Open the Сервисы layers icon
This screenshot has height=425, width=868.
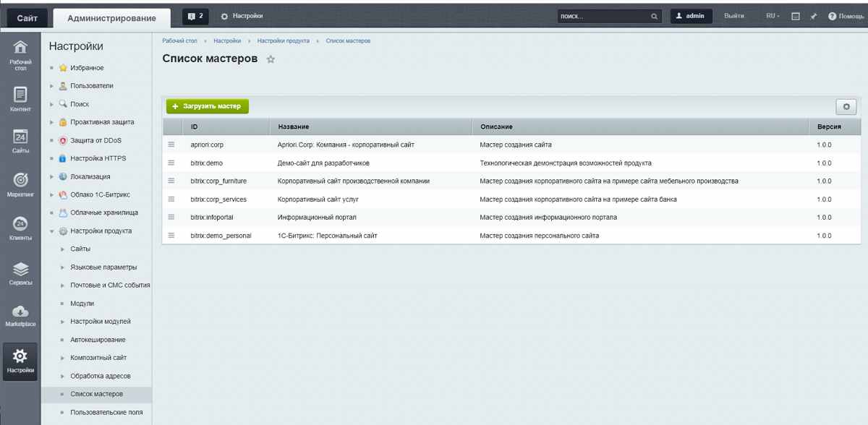pos(20,270)
